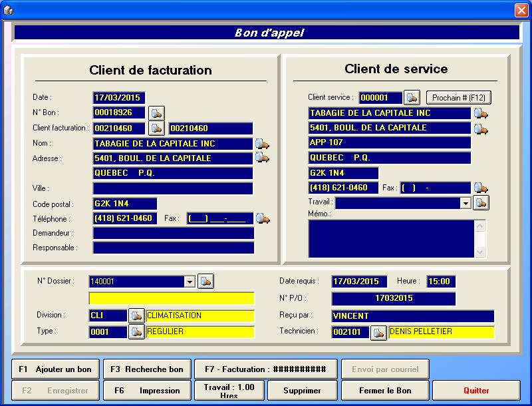Image resolution: width=532 pixels, height=406 pixels.
Task: Click lookup icon next to billing Nom field
Action: tap(263, 143)
